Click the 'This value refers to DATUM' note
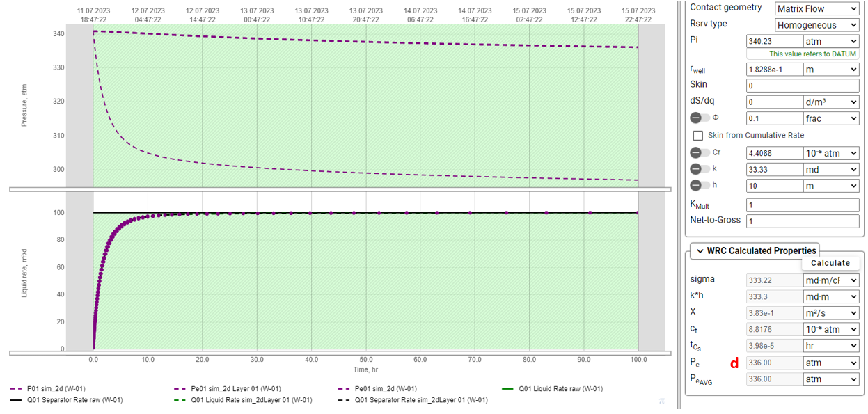This screenshot has width=868, height=414. [813, 54]
